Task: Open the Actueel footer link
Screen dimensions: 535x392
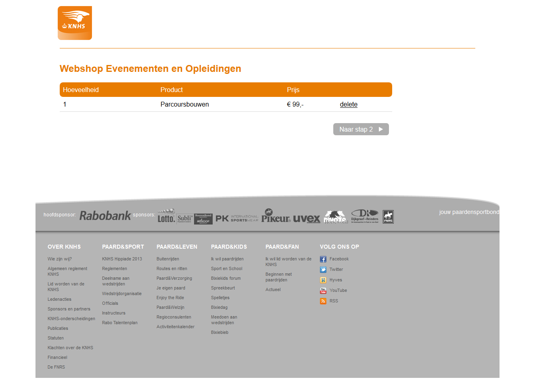Action: click(x=273, y=290)
